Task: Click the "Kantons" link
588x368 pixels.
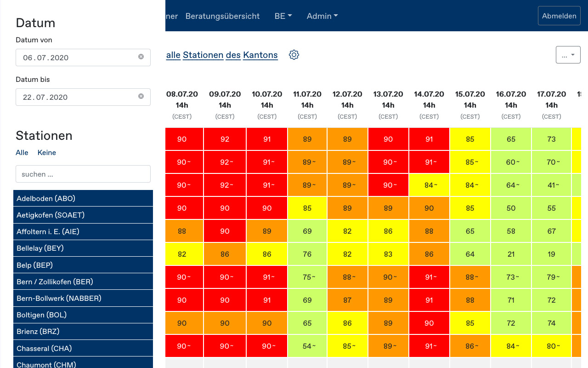Action: tap(260, 55)
